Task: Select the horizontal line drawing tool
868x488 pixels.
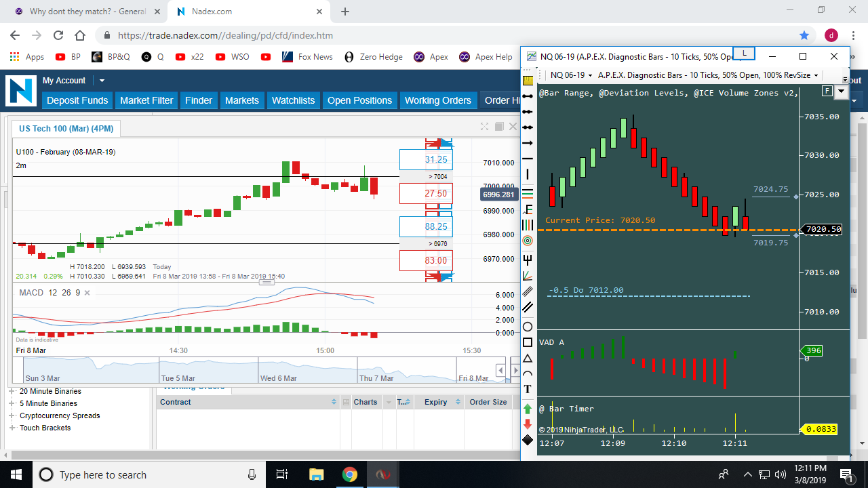Action: click(x=528, y=159)
